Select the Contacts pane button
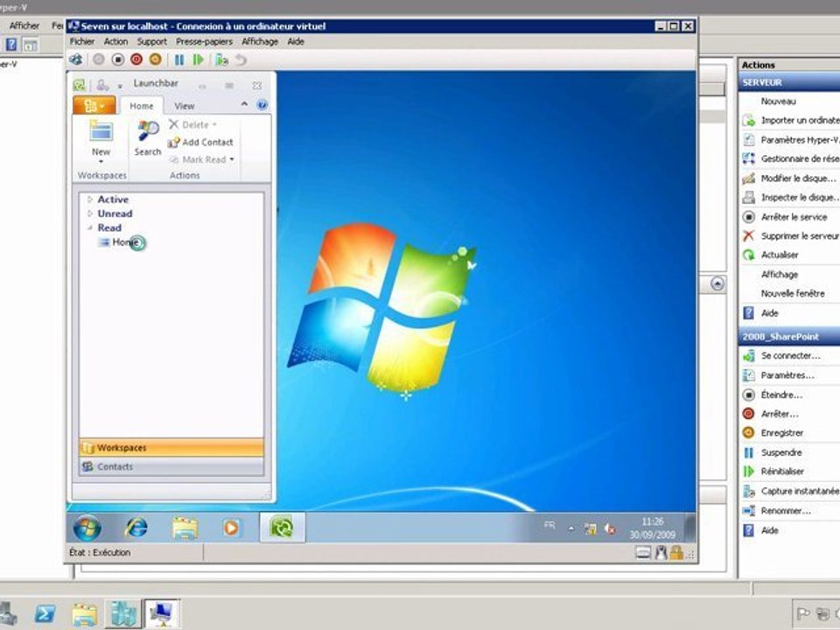This screenshot has width=840, height=630. [171, 466]
